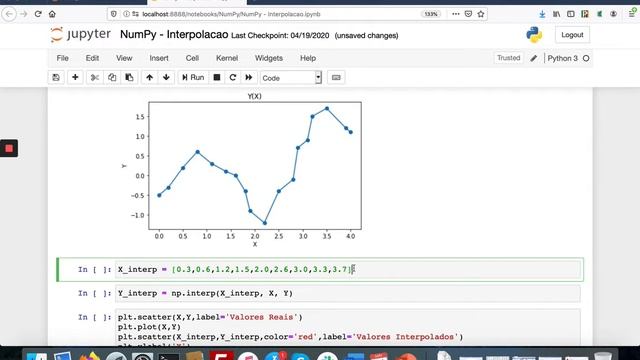Click the Jupyter logo
Image resolution: width=640 pixels, height=360 pixels.
pos(80,35)
